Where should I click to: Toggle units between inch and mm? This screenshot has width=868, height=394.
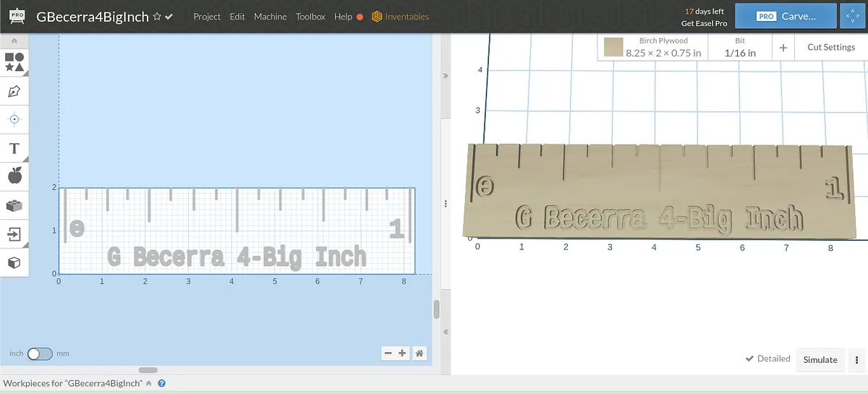[40, 354]
